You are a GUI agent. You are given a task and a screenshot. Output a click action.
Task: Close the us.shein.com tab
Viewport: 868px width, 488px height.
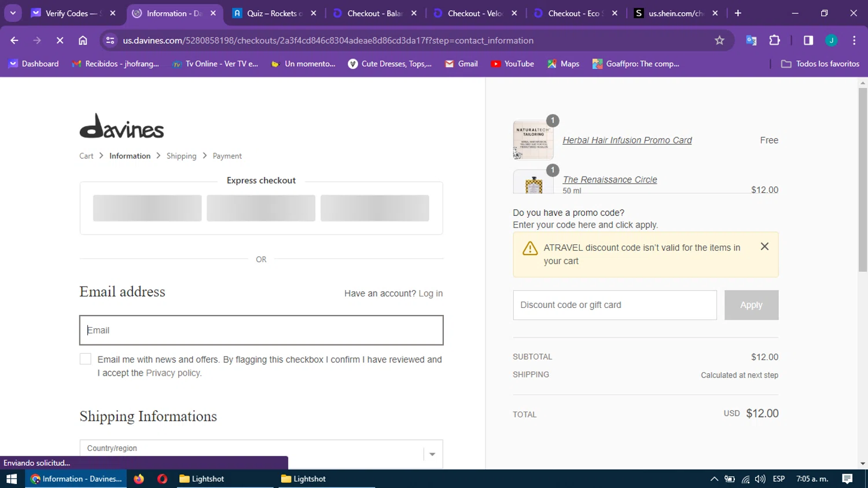pos(715,13)
